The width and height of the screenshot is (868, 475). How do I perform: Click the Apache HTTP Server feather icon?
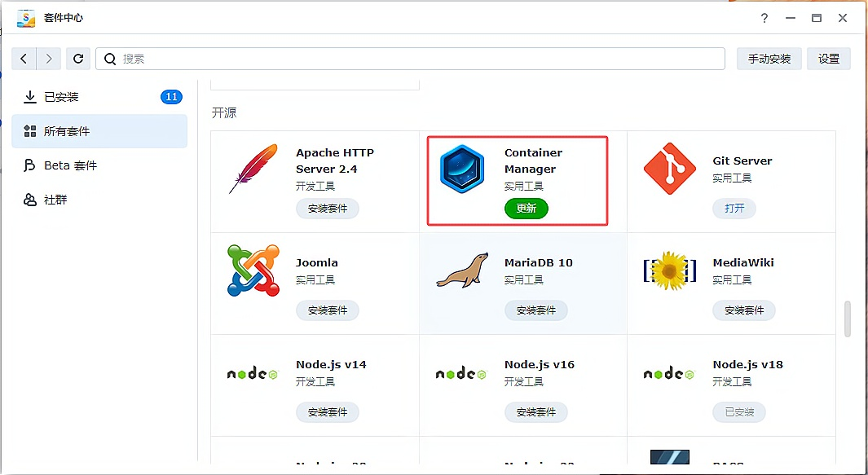click(x=253, y=169)
